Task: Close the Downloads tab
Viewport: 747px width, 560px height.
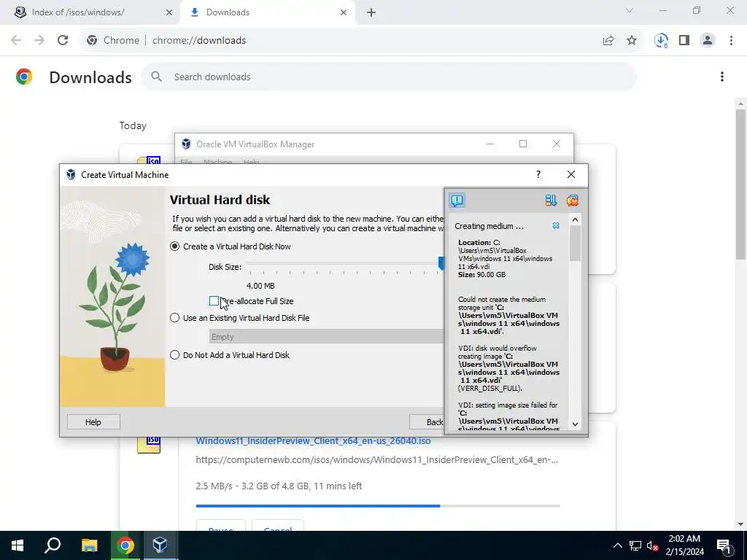Action: (x=344, y=12)
